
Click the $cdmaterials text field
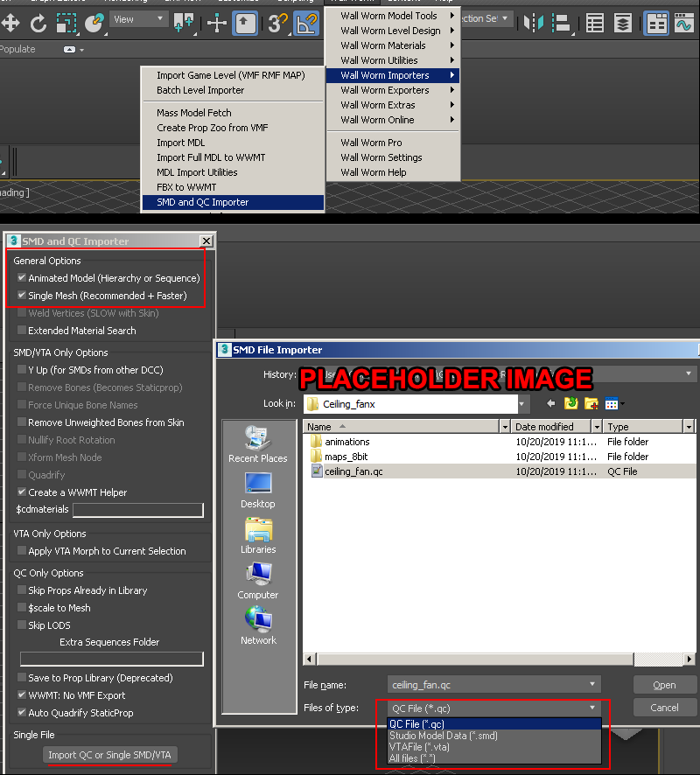[138, 510]
